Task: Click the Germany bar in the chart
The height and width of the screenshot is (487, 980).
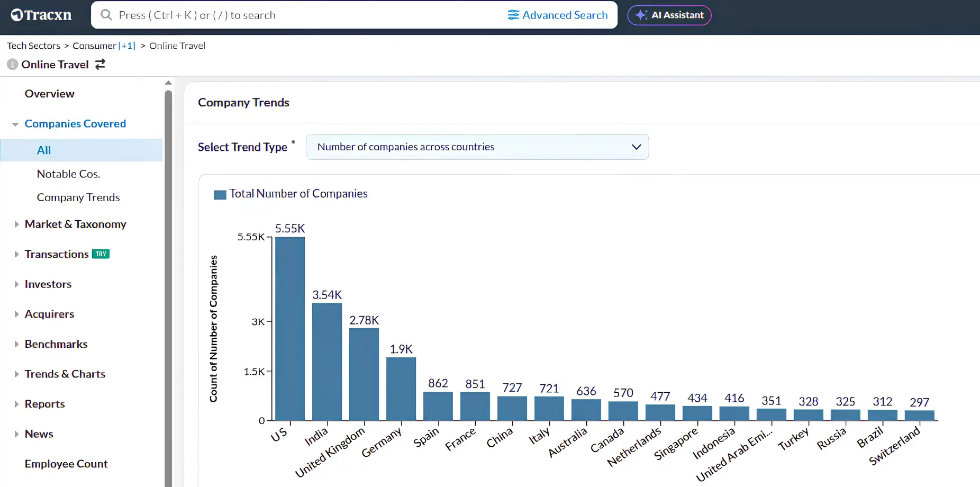Action: tap(401, 389)
